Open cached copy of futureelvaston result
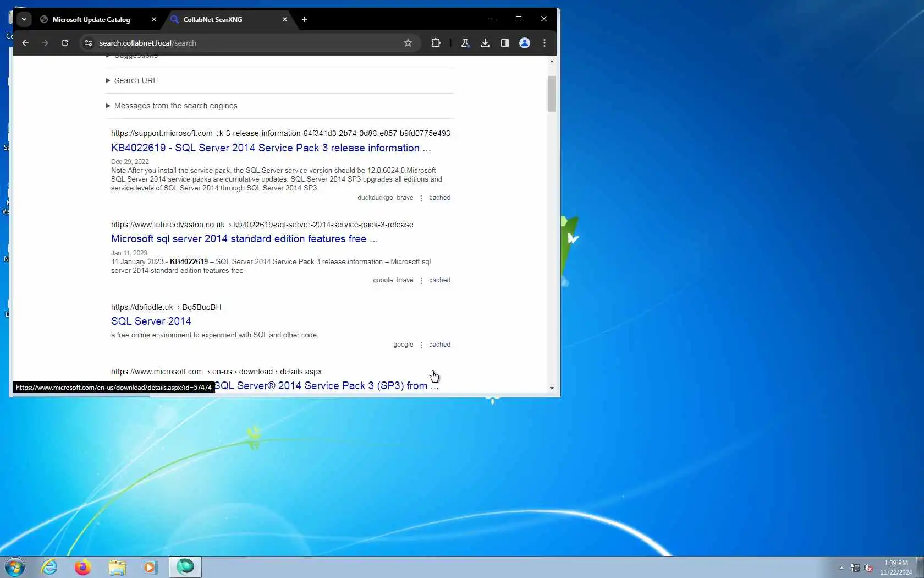Screen dimensions: 924x578 439,280
